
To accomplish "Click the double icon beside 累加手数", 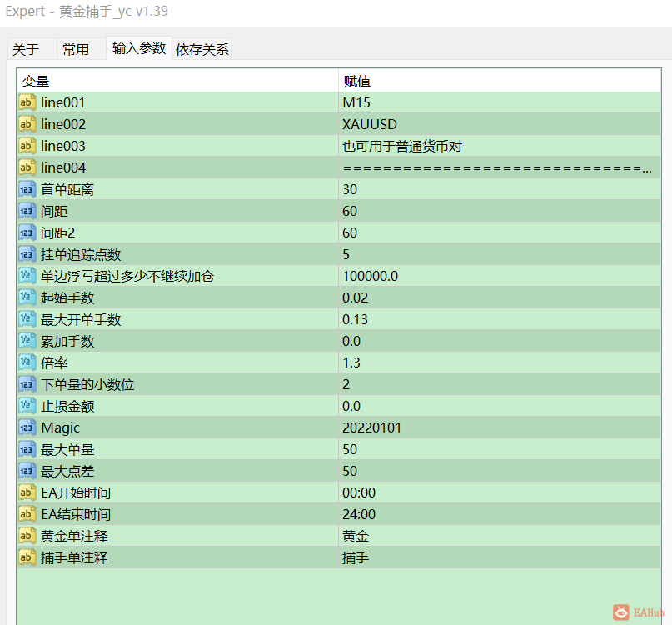I will 27,341.
